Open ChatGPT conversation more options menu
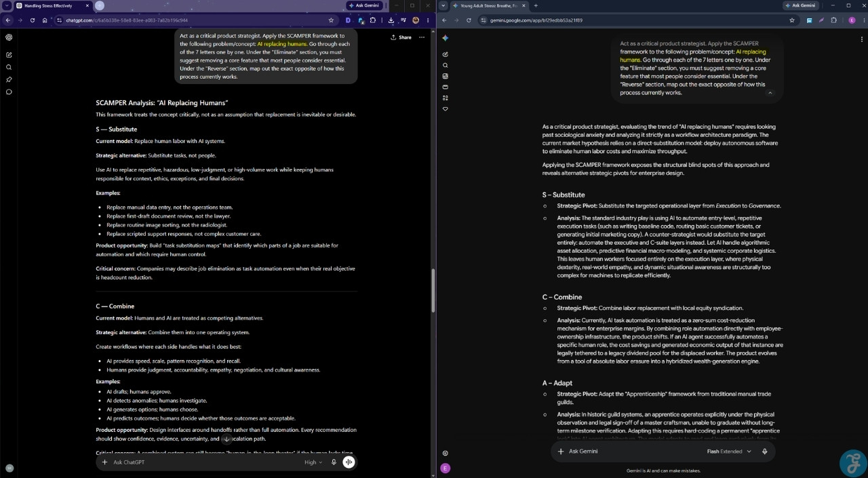 422,37
